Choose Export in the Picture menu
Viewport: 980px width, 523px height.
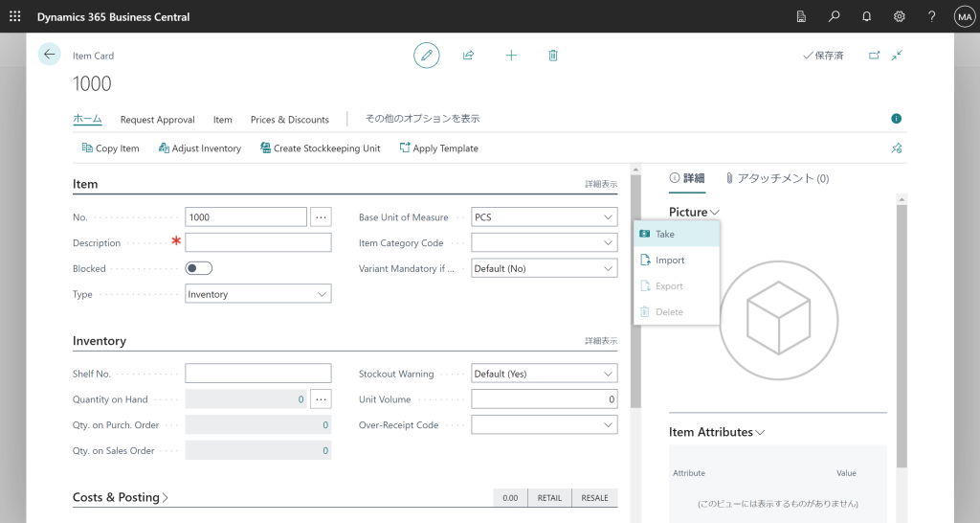click(677, 285)
